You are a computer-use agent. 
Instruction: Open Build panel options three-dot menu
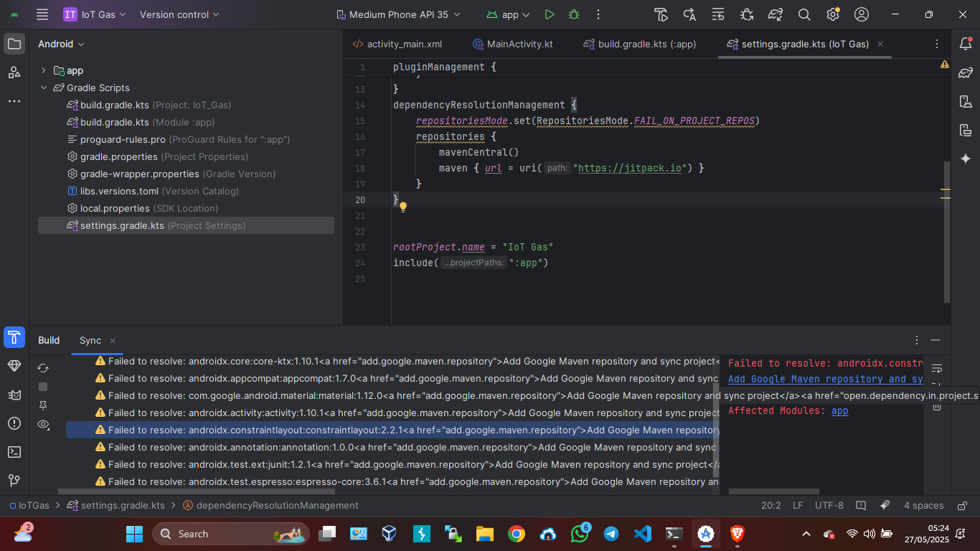[916, 340]
